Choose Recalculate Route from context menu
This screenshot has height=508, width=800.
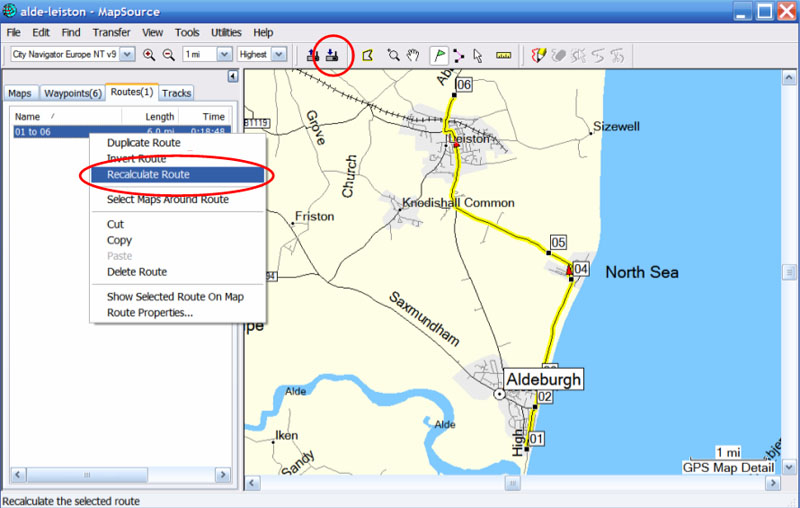pyautogui.click(x=178, y=174)
